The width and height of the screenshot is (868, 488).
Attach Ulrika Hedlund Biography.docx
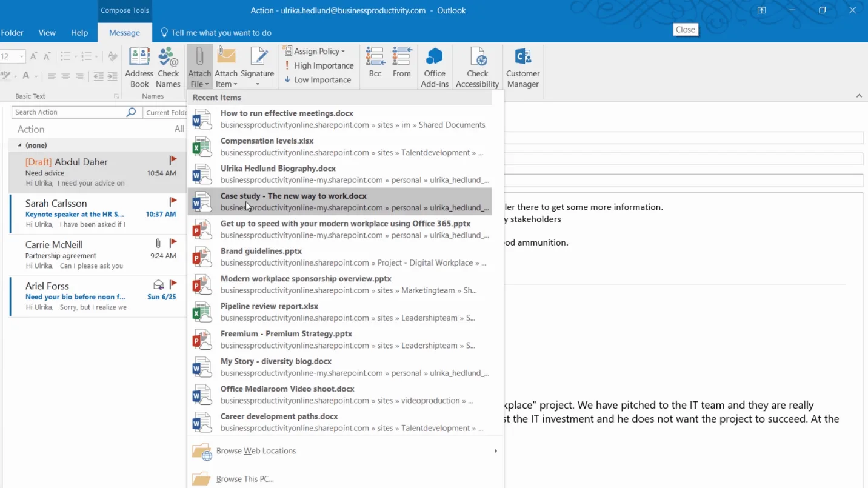click(x=339, y=174)
